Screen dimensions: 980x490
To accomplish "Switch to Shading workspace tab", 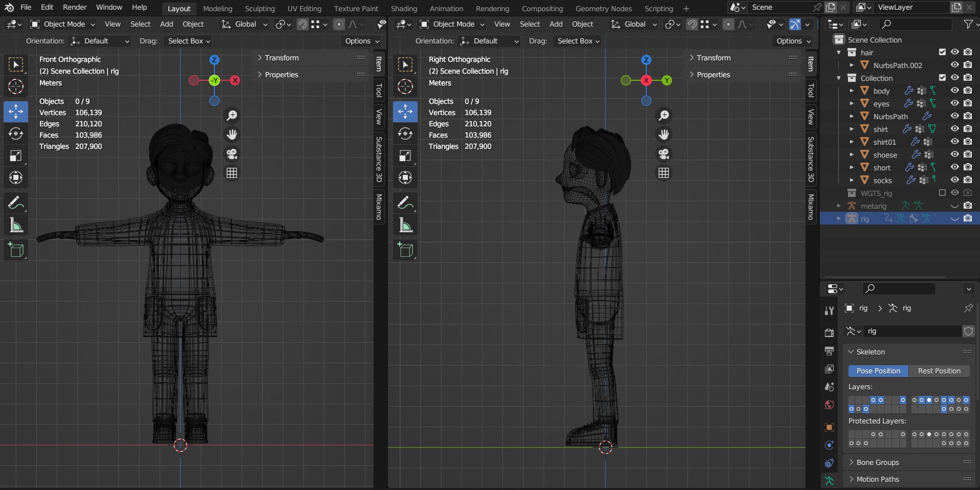I will click(404, 9).
